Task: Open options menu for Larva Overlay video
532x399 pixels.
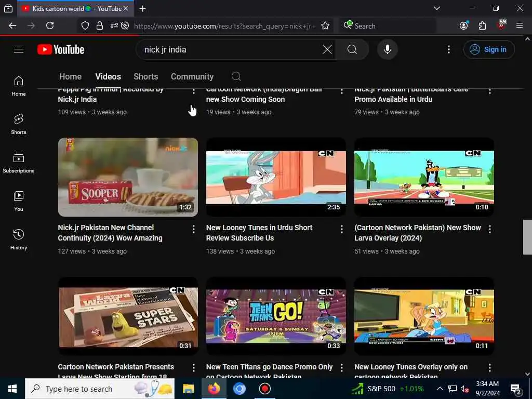Action: 489,229
